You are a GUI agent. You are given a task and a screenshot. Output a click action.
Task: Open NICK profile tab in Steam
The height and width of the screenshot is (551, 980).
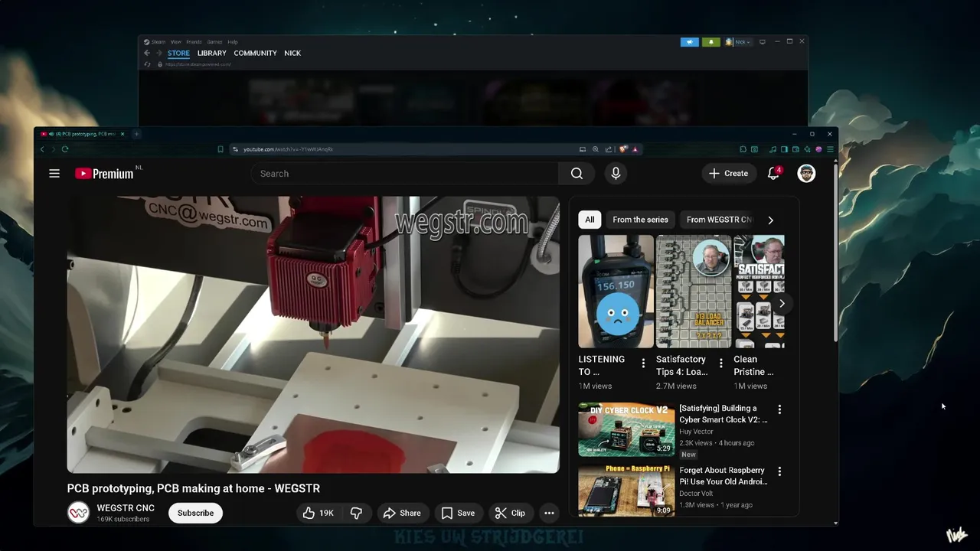click(292, 53)
